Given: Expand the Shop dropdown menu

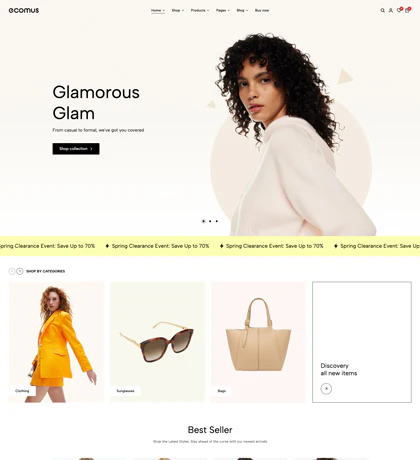Looking at the screenshot, I should coord(178,10).
